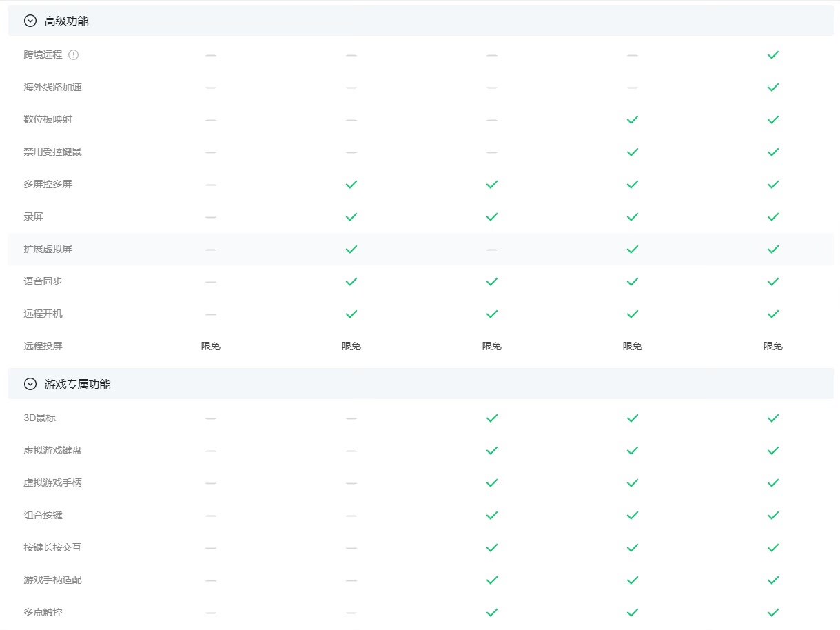Click the 语音同步 feature name
Viewport: 840px width, 630px height.
point(43,281)
